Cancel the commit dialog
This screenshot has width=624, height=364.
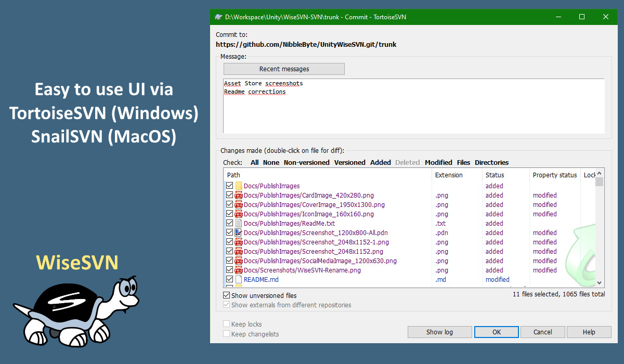coord(542,332)
